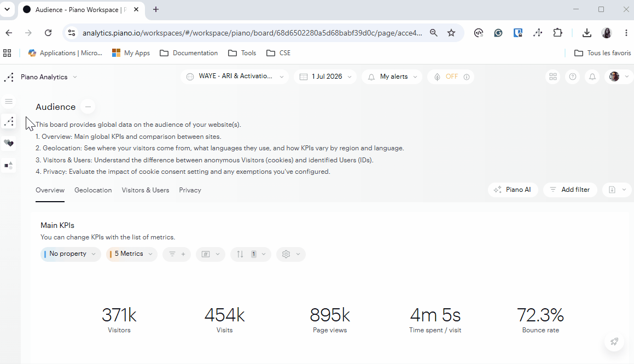Screen dimensions: 634x364
Task: Select the Overview tab
Action: tap(50, 190)
